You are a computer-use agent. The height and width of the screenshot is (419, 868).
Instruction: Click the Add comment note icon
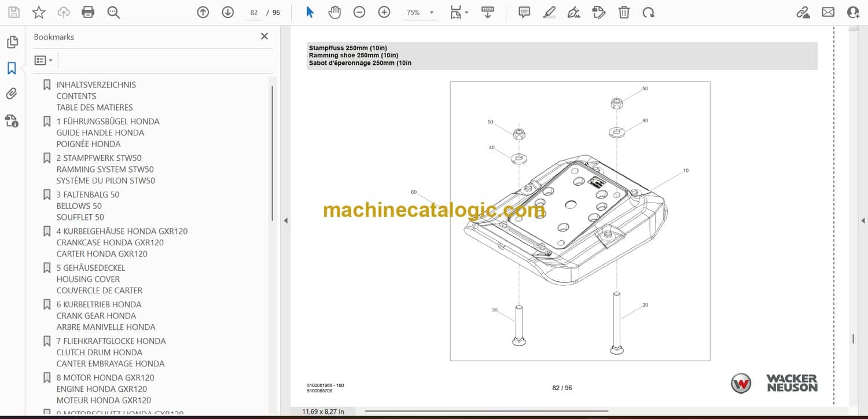(x=524, y=12)
